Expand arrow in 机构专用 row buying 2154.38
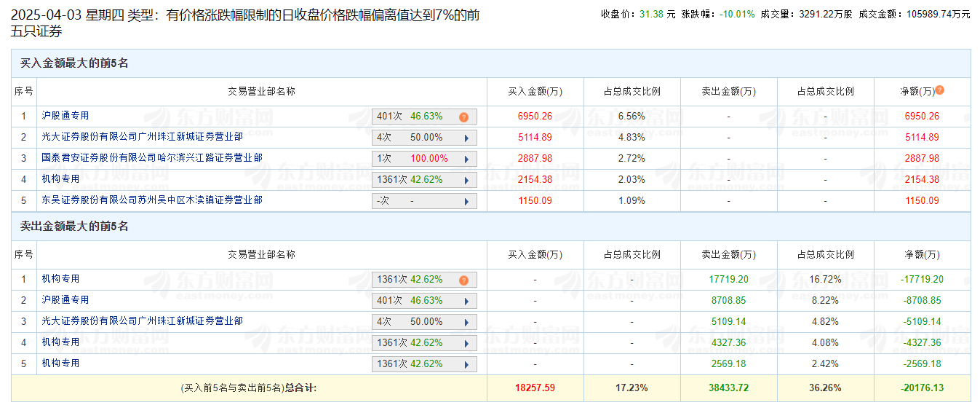Viewport: 980px width, 405px height. [466, 180]
